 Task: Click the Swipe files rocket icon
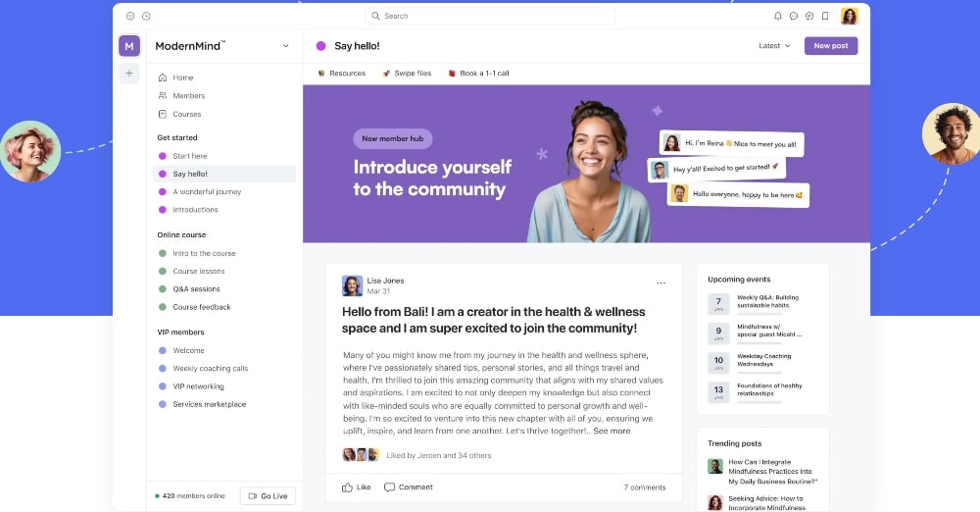coord(386,74)
